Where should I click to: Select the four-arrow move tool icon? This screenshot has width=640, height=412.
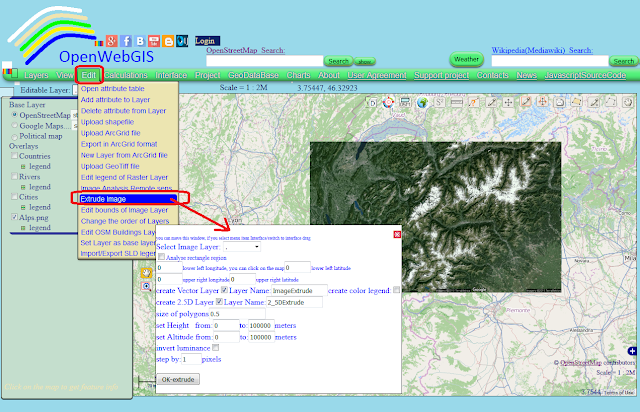click(508, 102)
